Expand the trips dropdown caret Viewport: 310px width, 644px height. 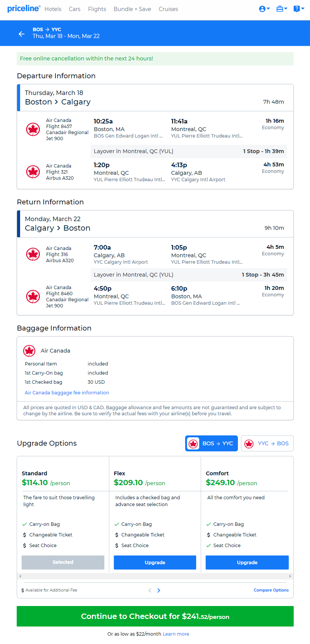286,9
